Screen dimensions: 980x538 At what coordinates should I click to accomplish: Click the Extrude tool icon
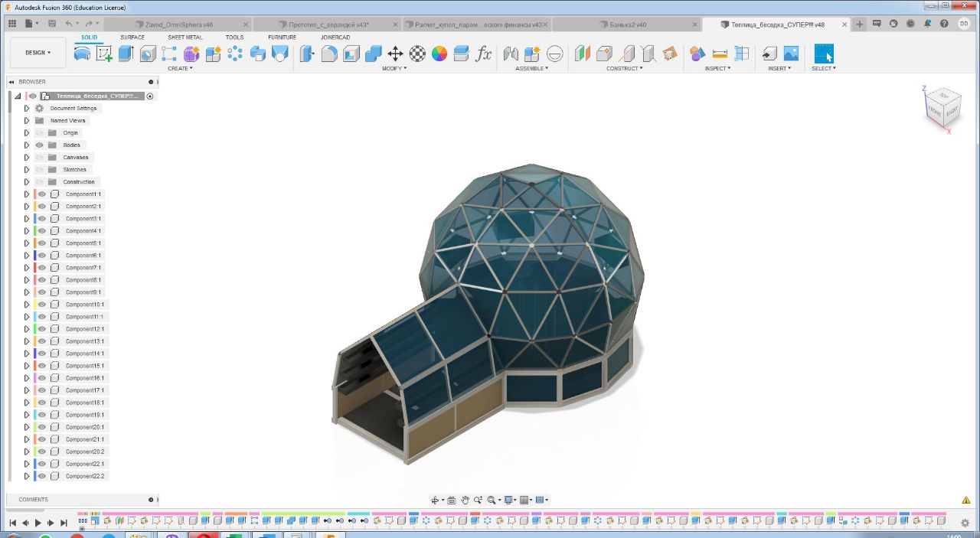126,54
